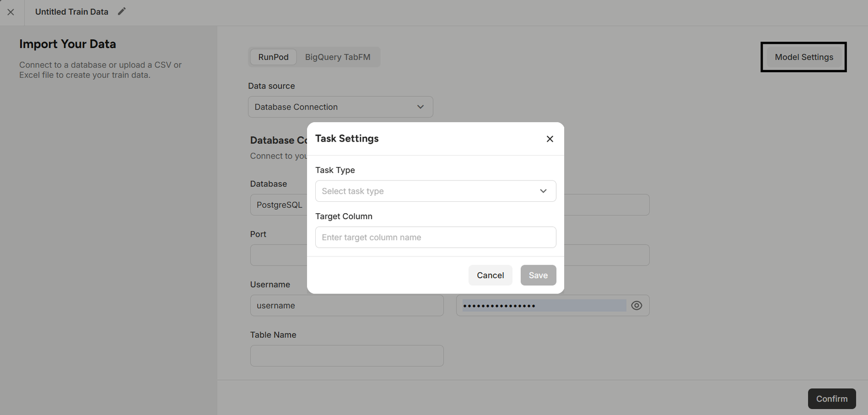Click into the Username field
The height and width of the screenshot is (415, 868).
coord(347,305)
